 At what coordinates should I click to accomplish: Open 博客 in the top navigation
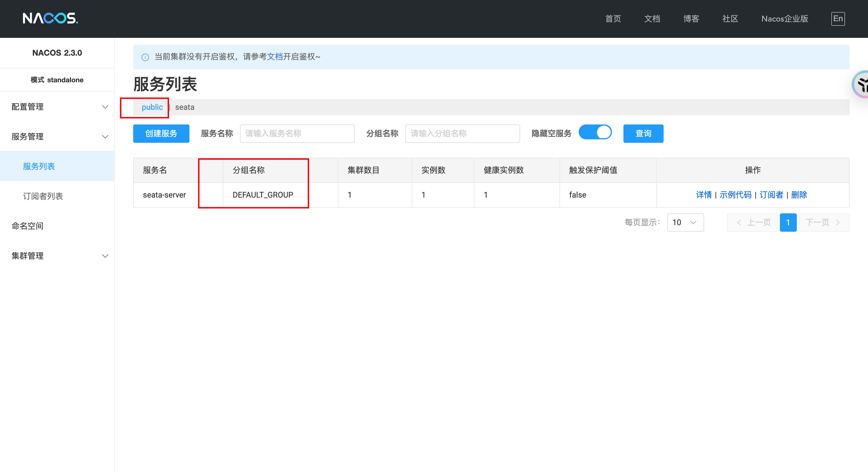coord(691,19)
